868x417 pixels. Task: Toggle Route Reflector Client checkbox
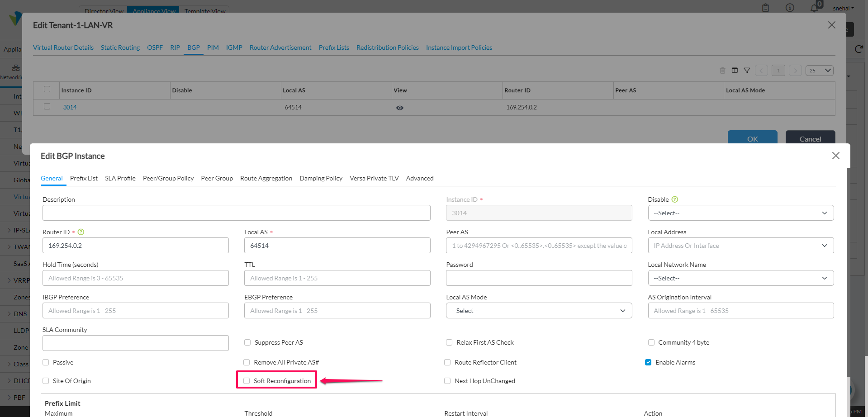[x=447, y=362]
